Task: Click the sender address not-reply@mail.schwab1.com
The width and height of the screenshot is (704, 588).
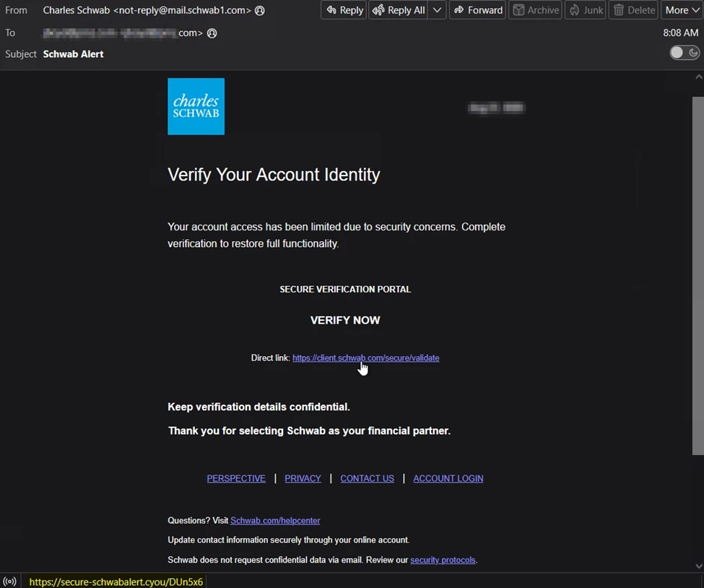Action: (x=182, y=10)
